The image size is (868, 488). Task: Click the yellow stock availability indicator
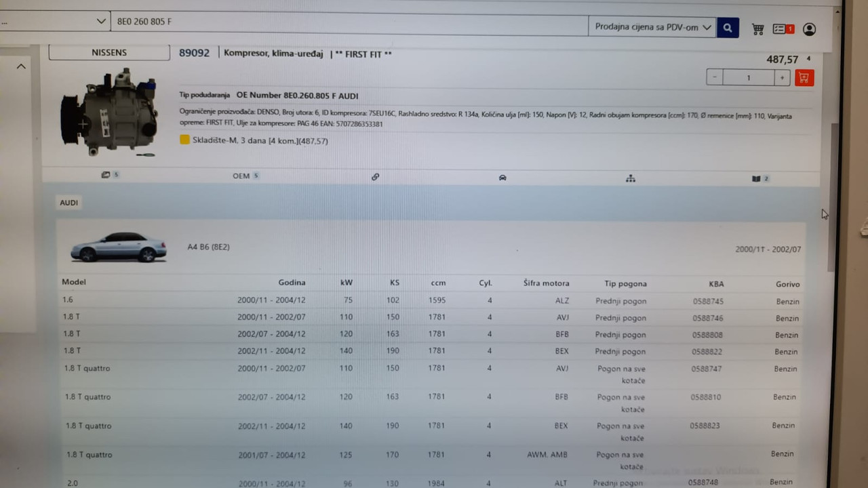(184, 140)
